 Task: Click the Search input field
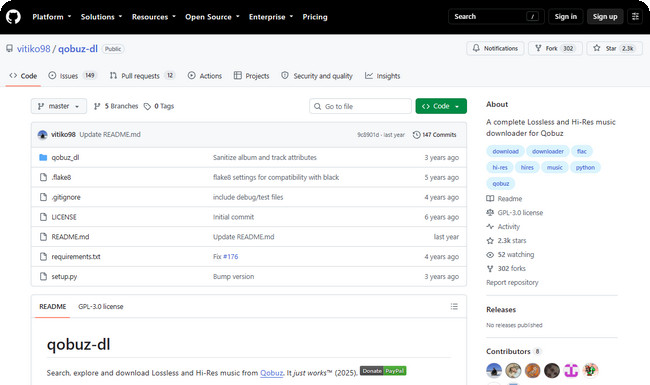(x=496, y=17)
